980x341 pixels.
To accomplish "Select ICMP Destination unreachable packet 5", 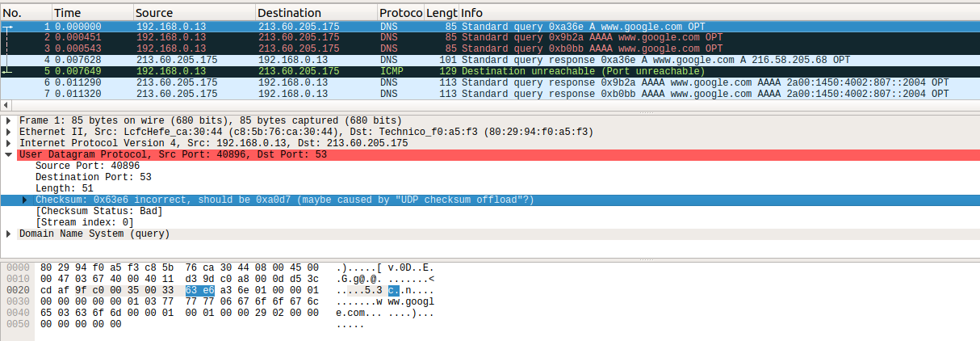I will click(x=490, y=71).
